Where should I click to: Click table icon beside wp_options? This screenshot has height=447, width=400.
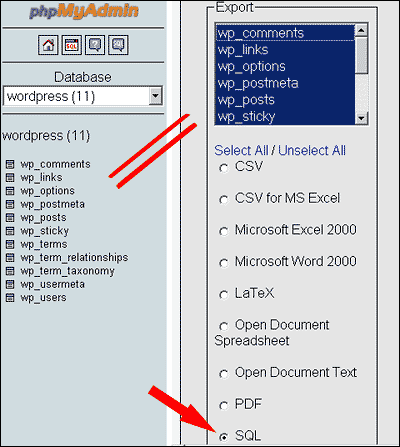point(10,191)
